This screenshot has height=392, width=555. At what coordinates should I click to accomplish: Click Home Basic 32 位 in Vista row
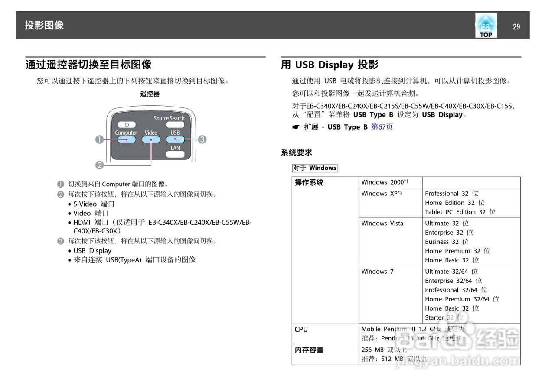coord(452,260)
